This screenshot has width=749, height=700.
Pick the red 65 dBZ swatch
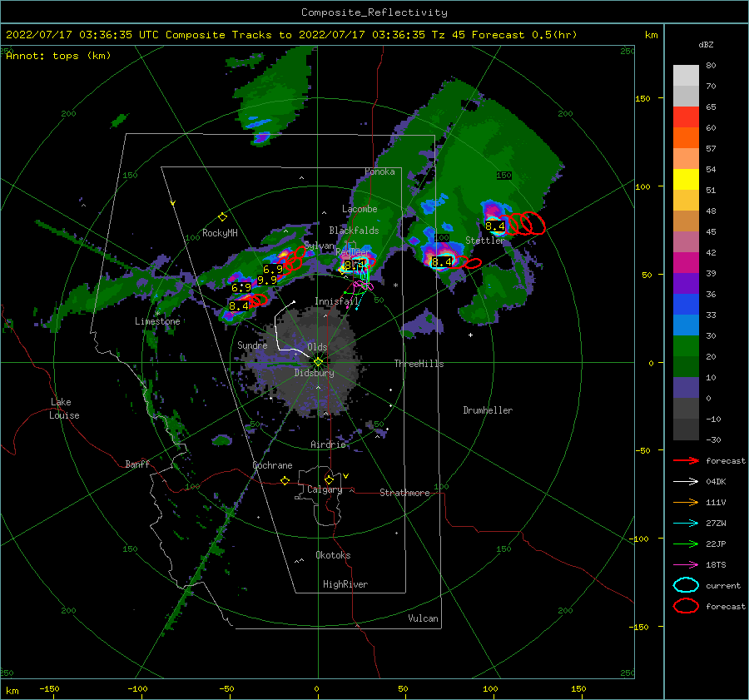[x=686, y=117]
